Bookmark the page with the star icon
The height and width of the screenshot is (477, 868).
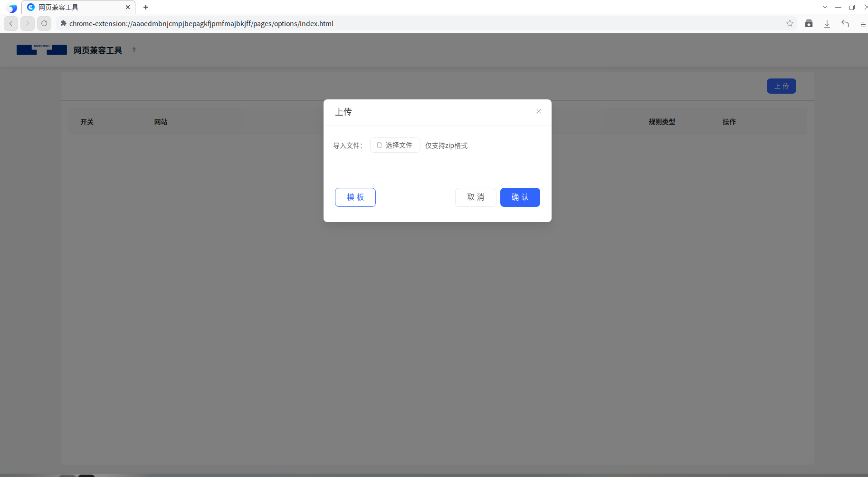coord(790,23)
